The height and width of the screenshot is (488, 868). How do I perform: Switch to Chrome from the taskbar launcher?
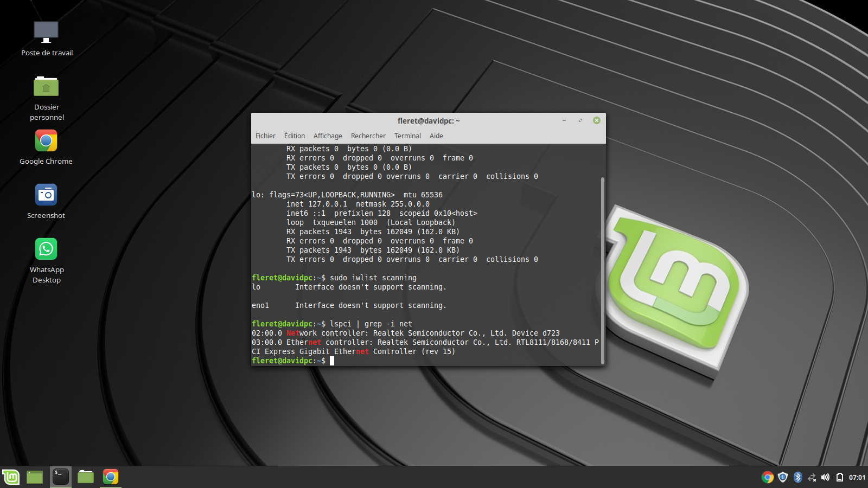pyautogui.click(x=111, y=477)
